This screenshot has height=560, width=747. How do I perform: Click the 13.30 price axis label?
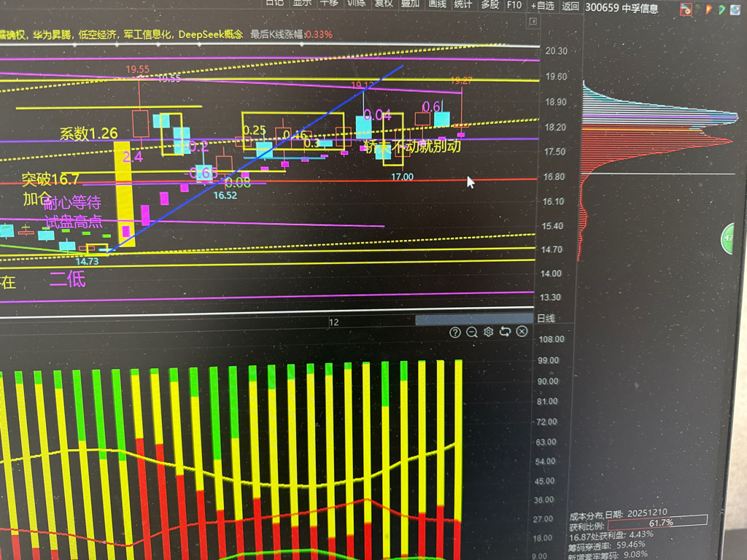pyautogui.click(x=550, y=297)
